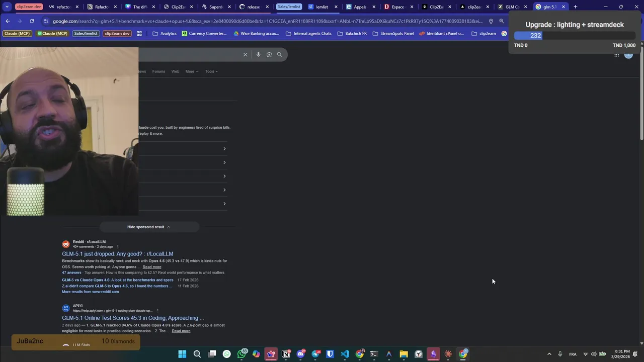Switch to the Forums search tab
The image size is (644, 362).
pyautogui.click(x=158, y=71)
